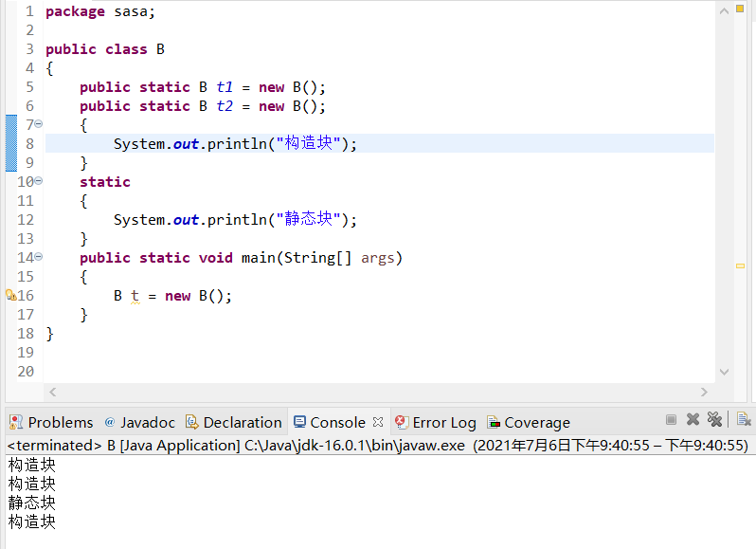Click the string "静态块" on line 12
756x549 pixels.
tap(309, 219)
